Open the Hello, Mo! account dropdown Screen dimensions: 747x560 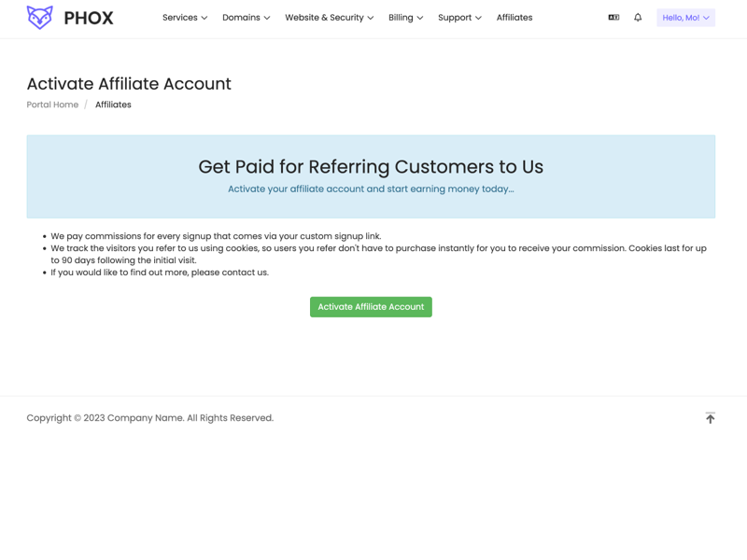(x=685, y=18)
